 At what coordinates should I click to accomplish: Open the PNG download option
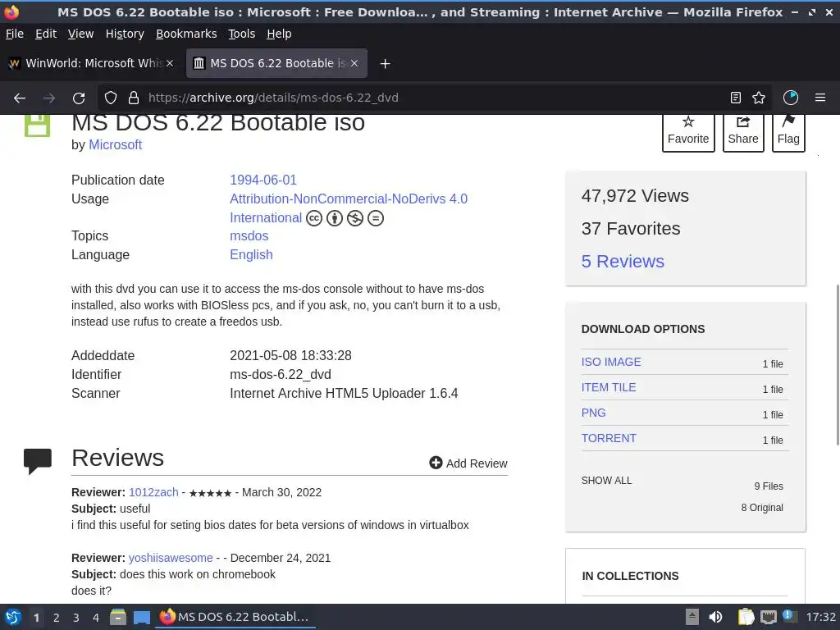[594, 413]
